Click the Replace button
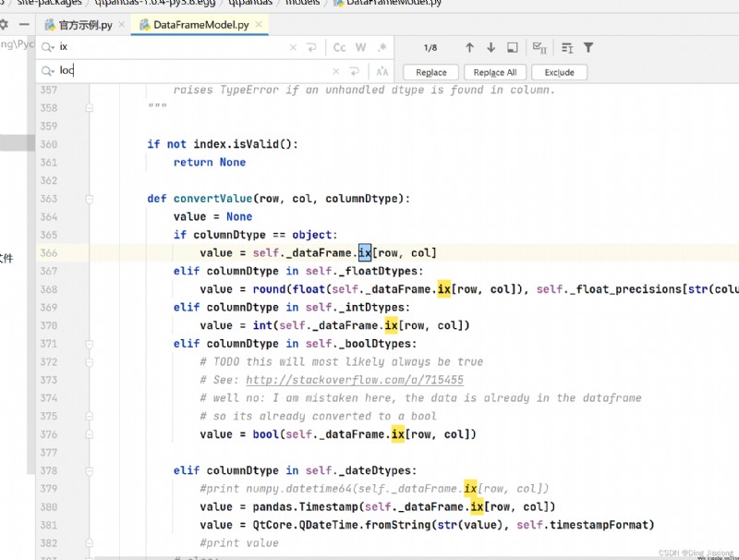The height and width of the screenshot is (560, 739). [431, 72]
